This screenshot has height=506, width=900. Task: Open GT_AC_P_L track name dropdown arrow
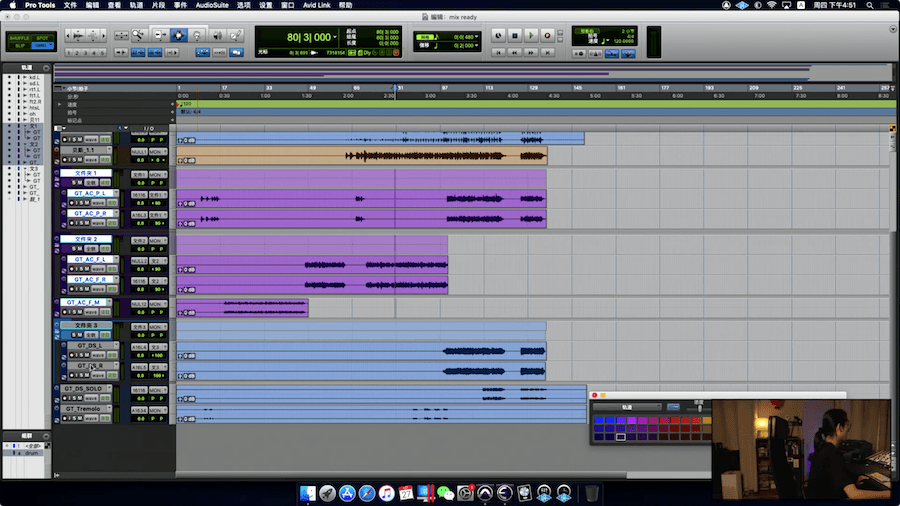[x=116, y=193]
